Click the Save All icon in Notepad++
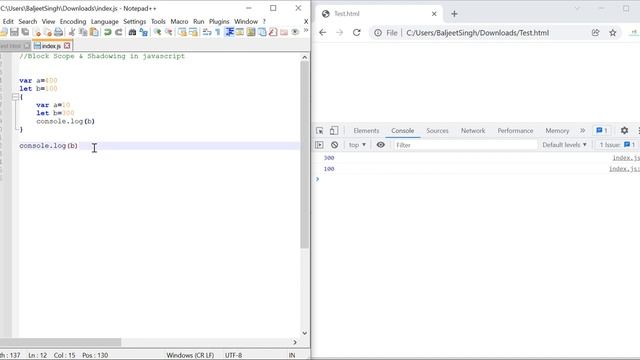 [x=25, y=32]
